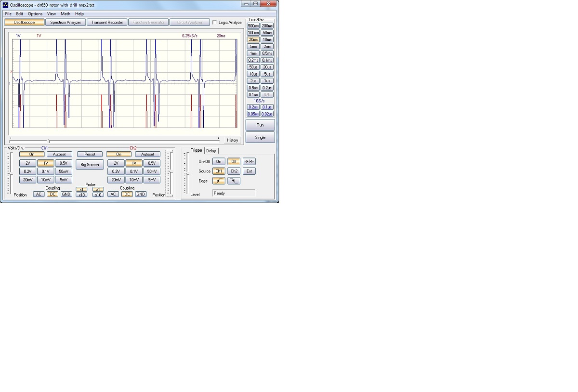Switch to Spectrum Analyzer mode
The image size is (578, 392).
[66, 22]
